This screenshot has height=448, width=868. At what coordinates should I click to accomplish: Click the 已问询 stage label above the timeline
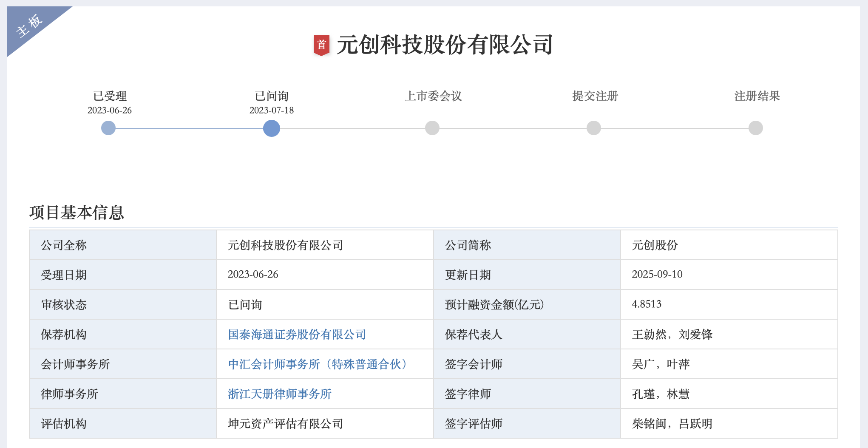272,96
